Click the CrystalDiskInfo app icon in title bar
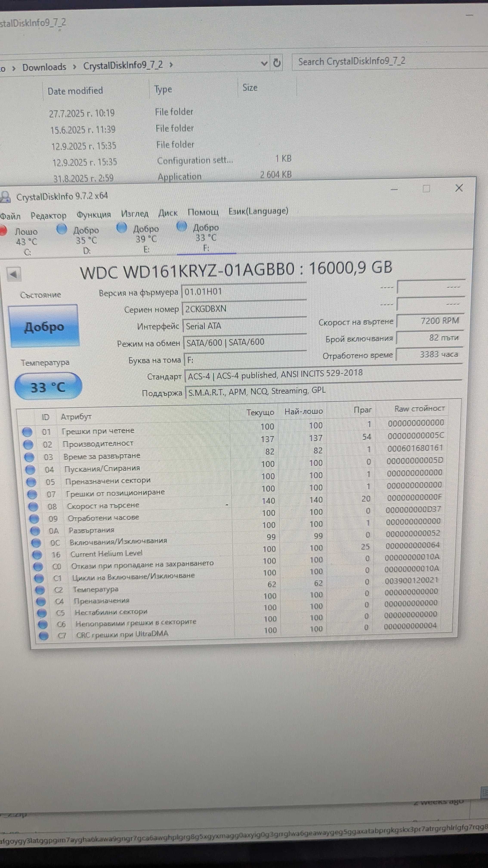The image size is (488, 868). tap(5, 197)
